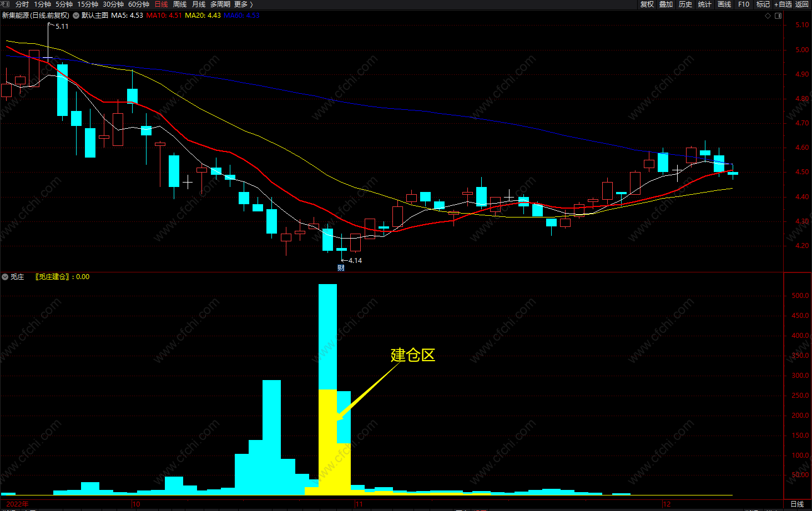
Task: Click the MA60: 4.53 label
Action: 241,16
